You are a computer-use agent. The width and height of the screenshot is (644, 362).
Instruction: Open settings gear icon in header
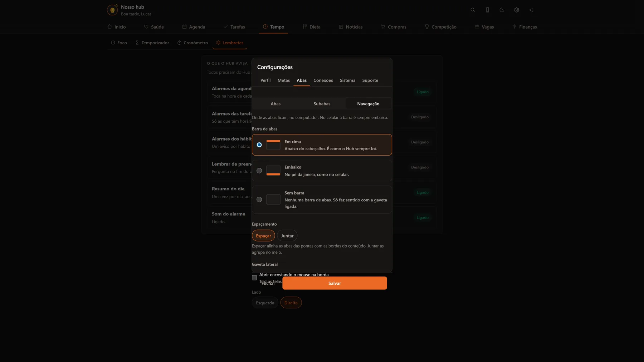(517, 10)
